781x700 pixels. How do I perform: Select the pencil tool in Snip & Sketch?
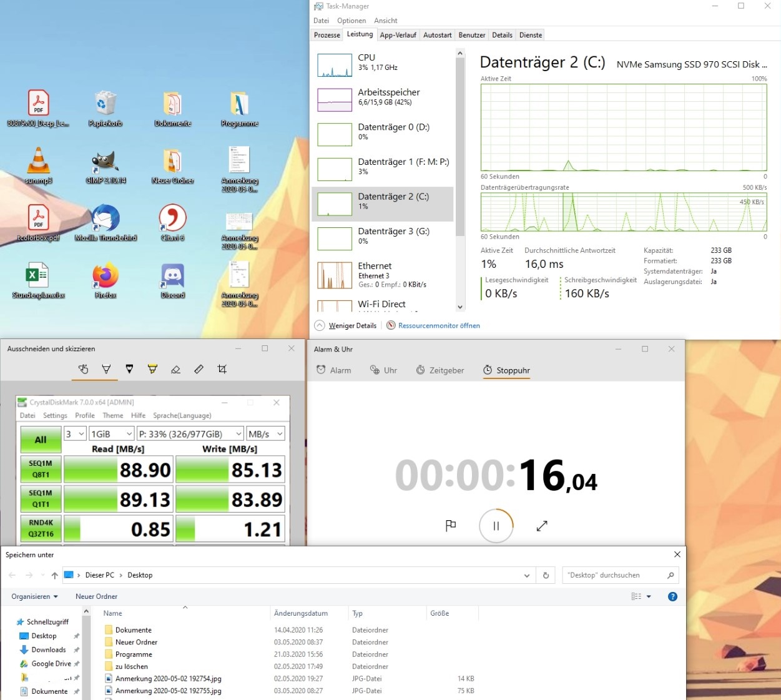click(x=129, y=369)
